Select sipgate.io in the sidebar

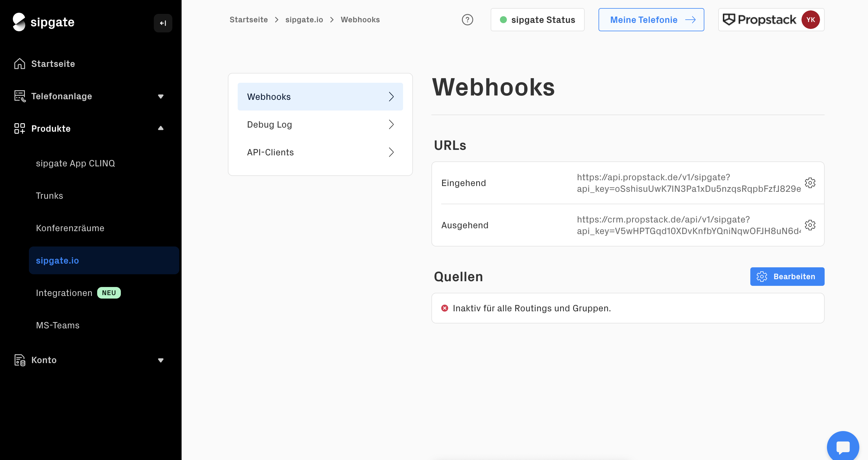point(104,260)
